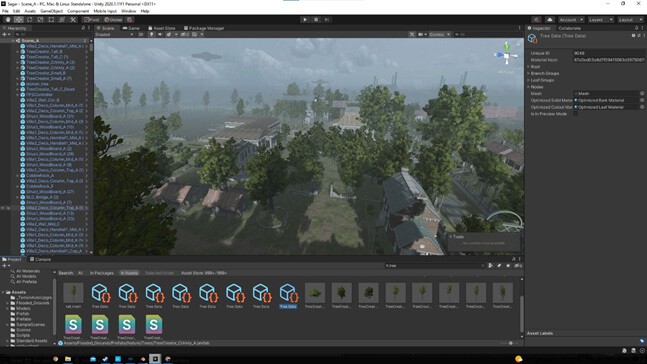Select the In Packages search filter

pos(102,273)
